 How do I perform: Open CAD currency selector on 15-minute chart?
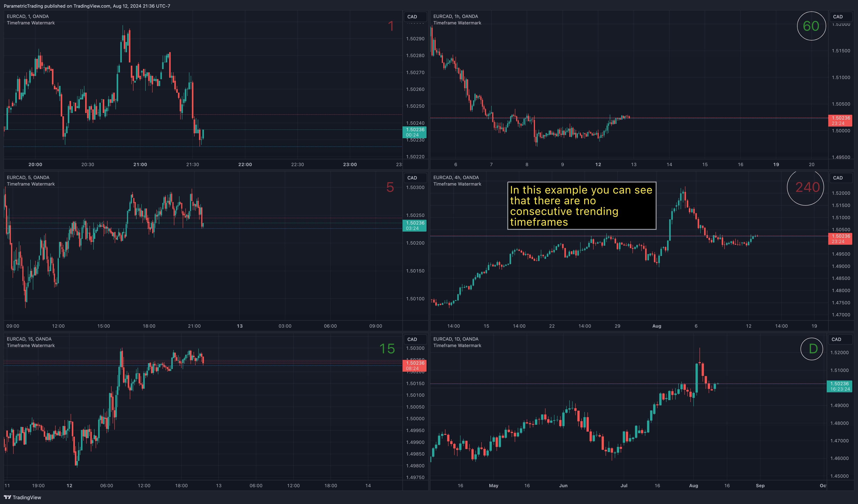tap(415, 339)
